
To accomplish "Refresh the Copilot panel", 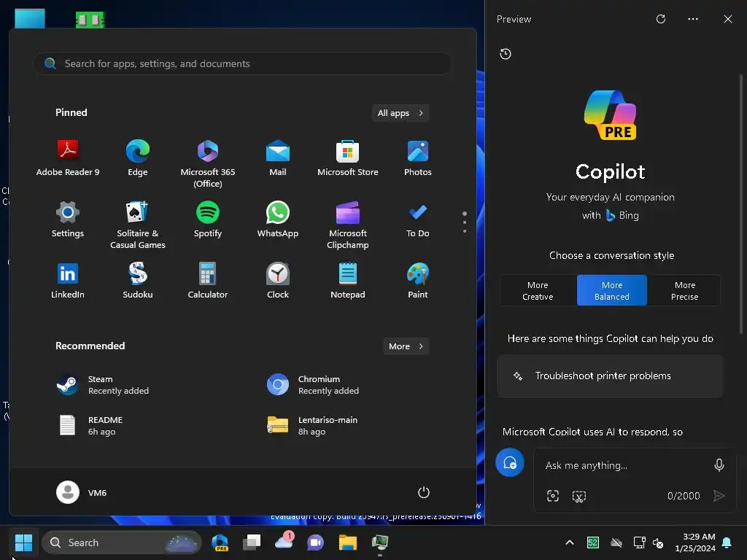I will click(x=661, y=19).
